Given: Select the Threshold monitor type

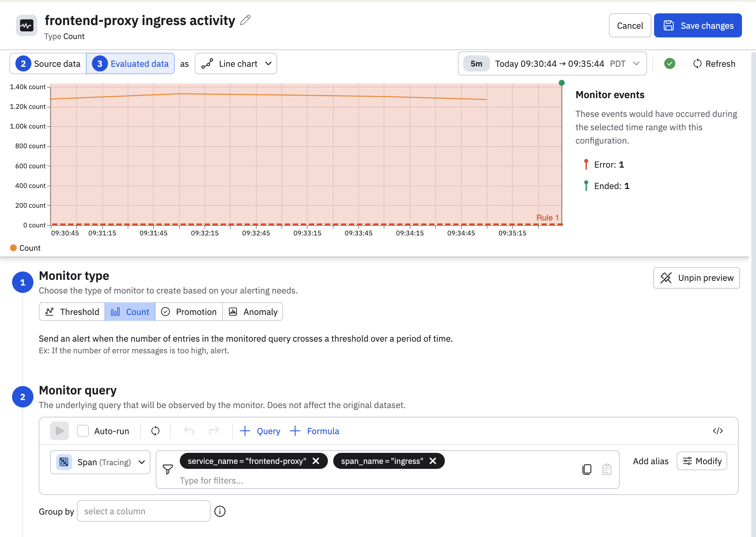Looking at the screenshot, I should tap(72, 312).
